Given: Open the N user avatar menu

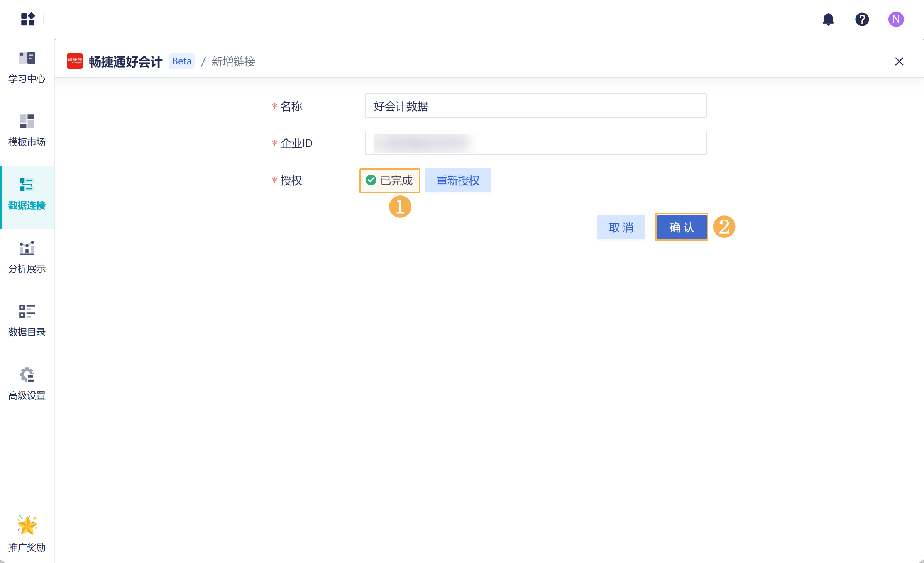Looking at the screenshot, I should [896, 19].
